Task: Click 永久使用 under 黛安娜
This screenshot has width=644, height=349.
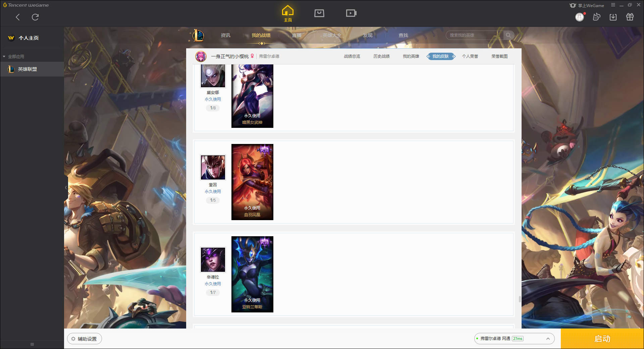Action: coord(213,99)
